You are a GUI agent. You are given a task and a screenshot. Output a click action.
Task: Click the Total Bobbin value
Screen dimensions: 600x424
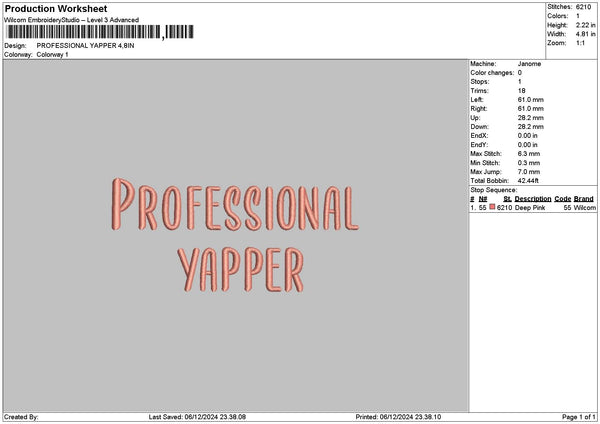(x=528, y=181)
